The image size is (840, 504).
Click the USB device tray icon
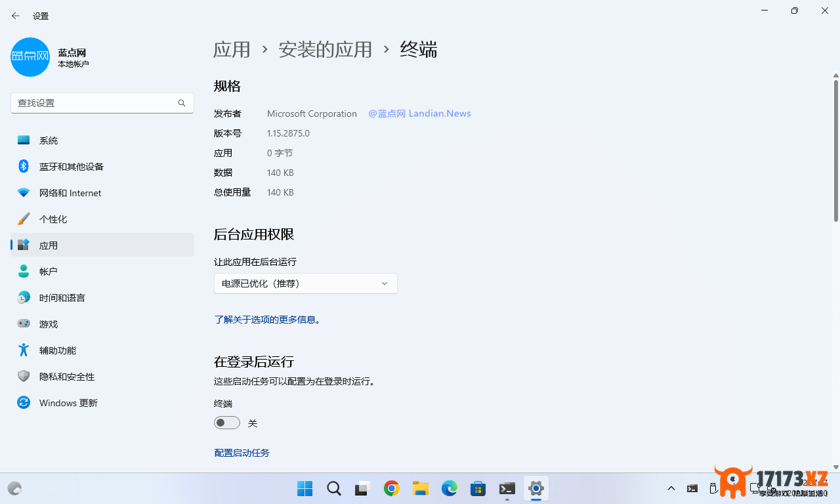713,488
